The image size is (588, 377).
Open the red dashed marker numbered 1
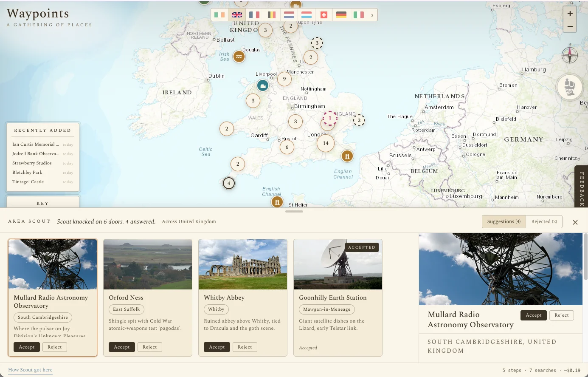330,119
